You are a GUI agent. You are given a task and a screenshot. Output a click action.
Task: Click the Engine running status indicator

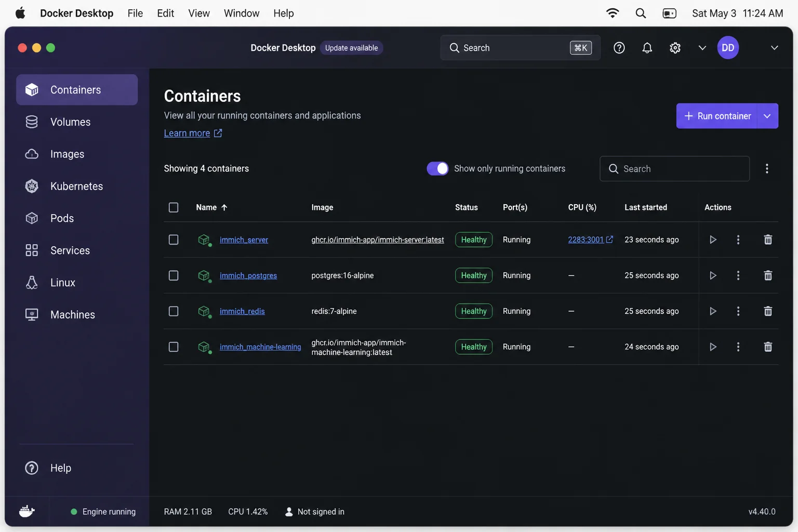(103, 512)
